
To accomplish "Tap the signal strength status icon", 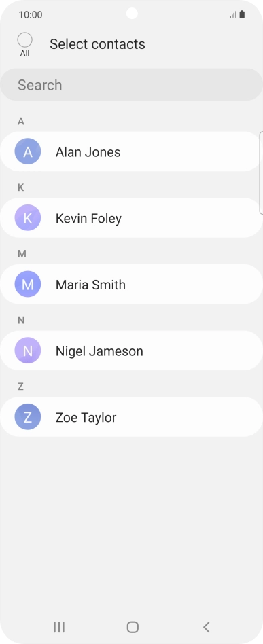I will [233, 15].
